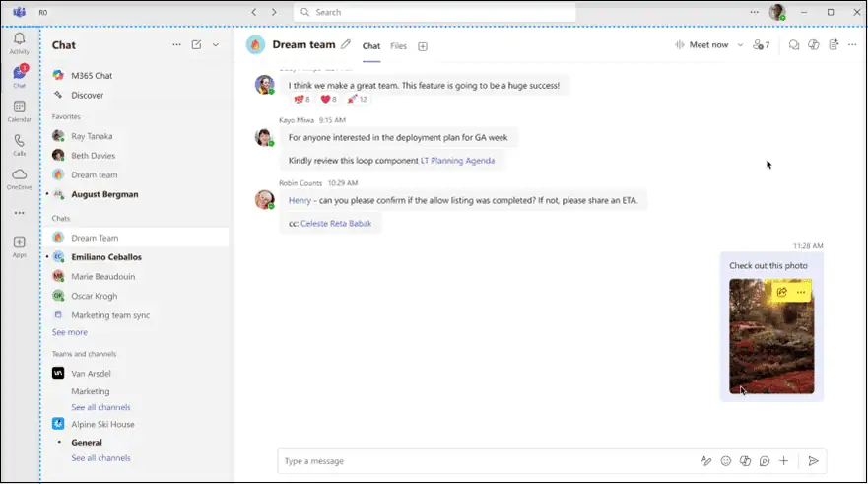This screenshot has height=484, width=868.
Task: Click See all channels under Alpine Ski House
Action: pos(100,458)
